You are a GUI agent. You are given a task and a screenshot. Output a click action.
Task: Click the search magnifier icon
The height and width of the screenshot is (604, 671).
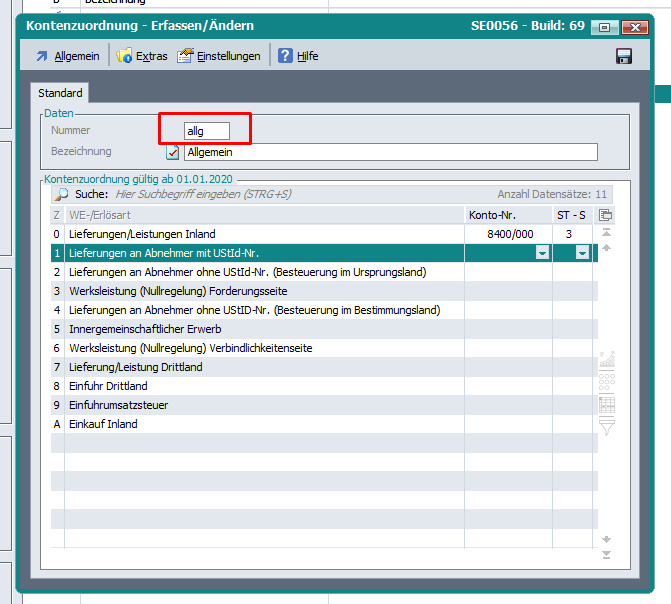tap(61, 194)
